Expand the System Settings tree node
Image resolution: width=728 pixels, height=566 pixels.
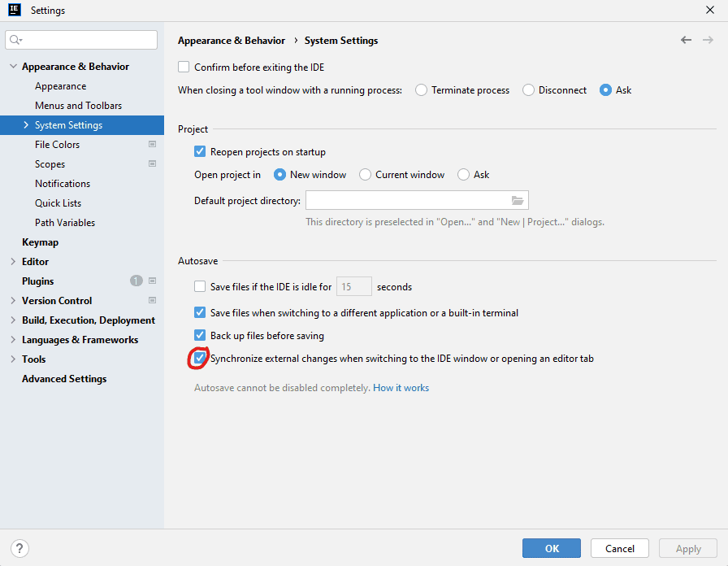[26, 125]
